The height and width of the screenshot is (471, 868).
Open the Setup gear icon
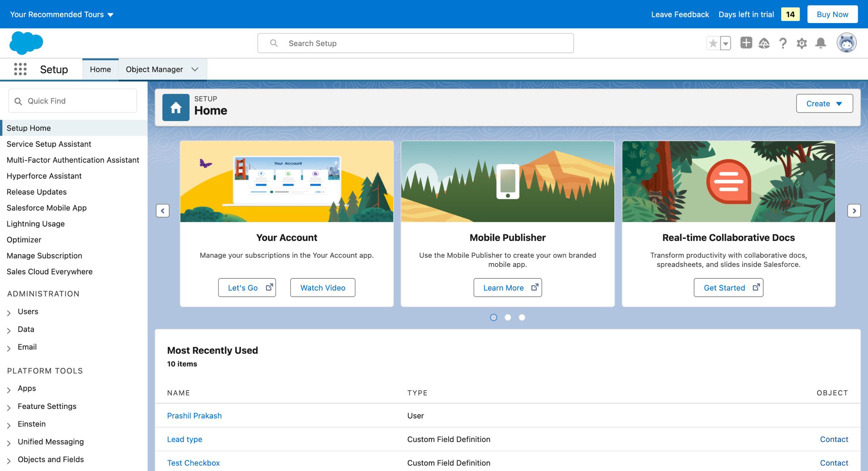pyautogui.click(x=802, y=43)
